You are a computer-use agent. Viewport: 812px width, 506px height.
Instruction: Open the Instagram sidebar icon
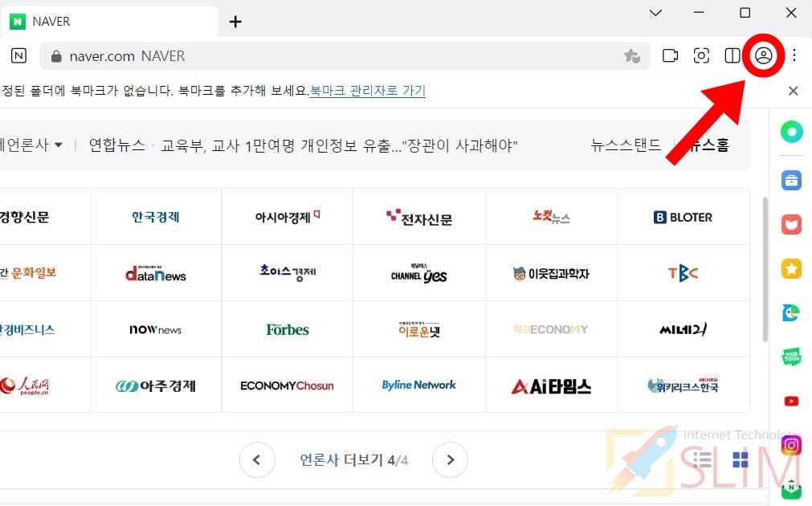(791, 446)
